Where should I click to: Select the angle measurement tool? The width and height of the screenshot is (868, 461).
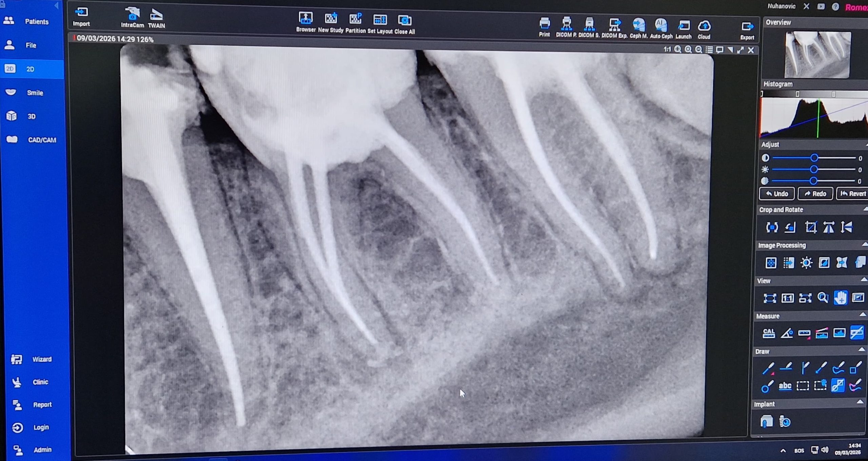[x=786, y=333]
